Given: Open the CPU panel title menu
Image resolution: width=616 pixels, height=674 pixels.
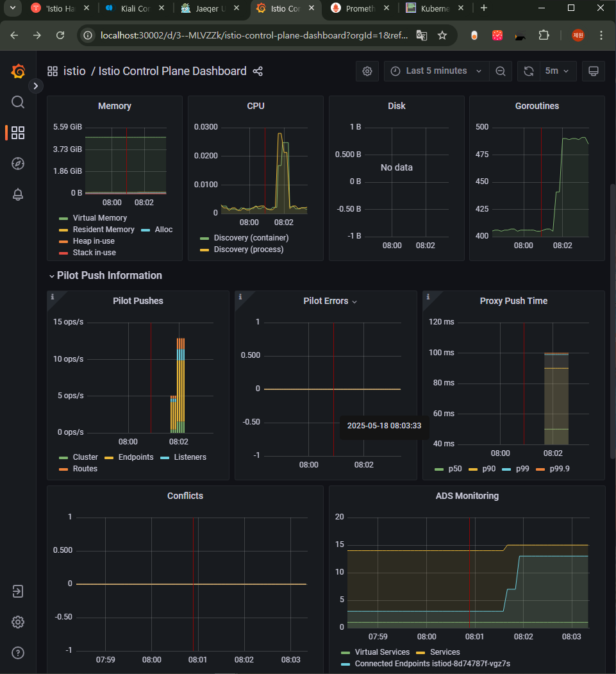Looking at the screenshot, I should [256, 106].
